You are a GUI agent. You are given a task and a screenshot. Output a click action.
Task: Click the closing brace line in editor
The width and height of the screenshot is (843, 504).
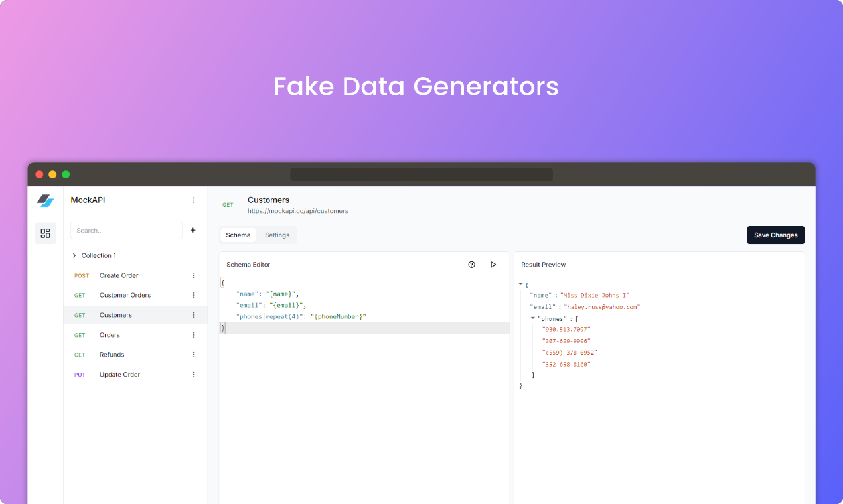tap(364, 328)
